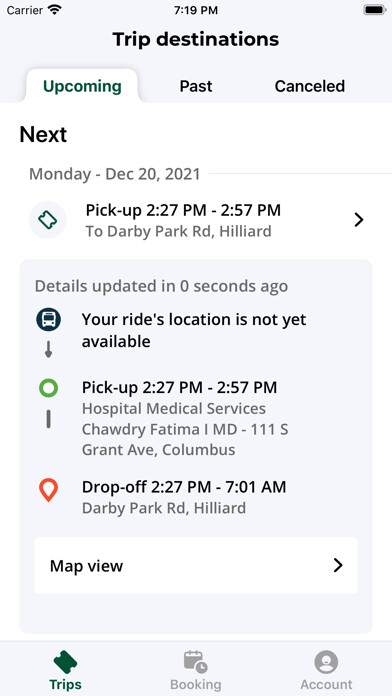392x696 pixels.
Task: Tap the Monday - Dec 20, 2021 date header
Action: tap(115, 174)
